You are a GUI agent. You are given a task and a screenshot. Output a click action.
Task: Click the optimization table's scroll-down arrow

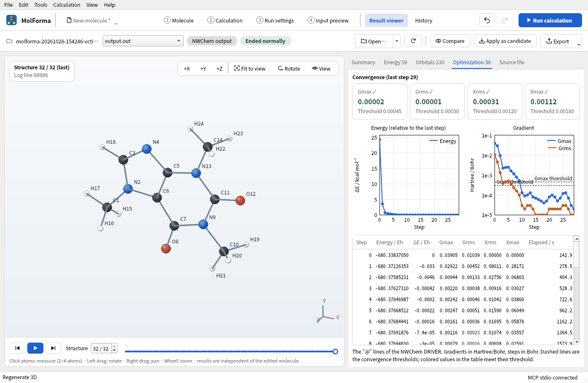point(577,342)
